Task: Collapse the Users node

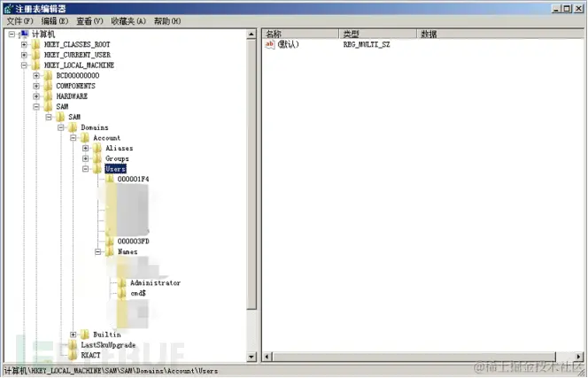Action: [86, 169]
